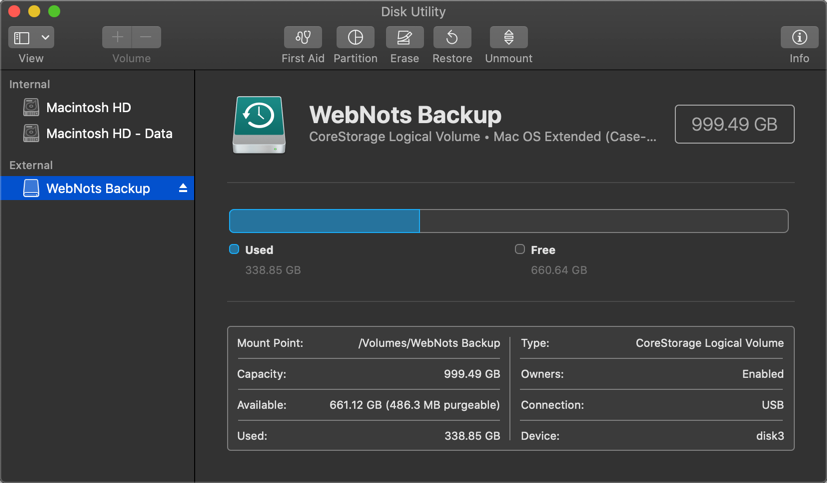Click the Restore toolbar icon

coord(452,37)
